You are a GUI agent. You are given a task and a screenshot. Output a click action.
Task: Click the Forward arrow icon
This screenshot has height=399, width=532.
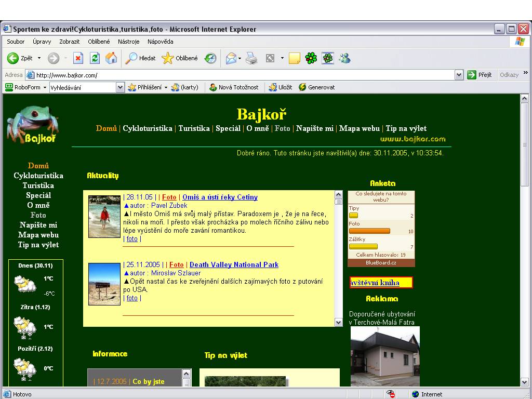54,58
